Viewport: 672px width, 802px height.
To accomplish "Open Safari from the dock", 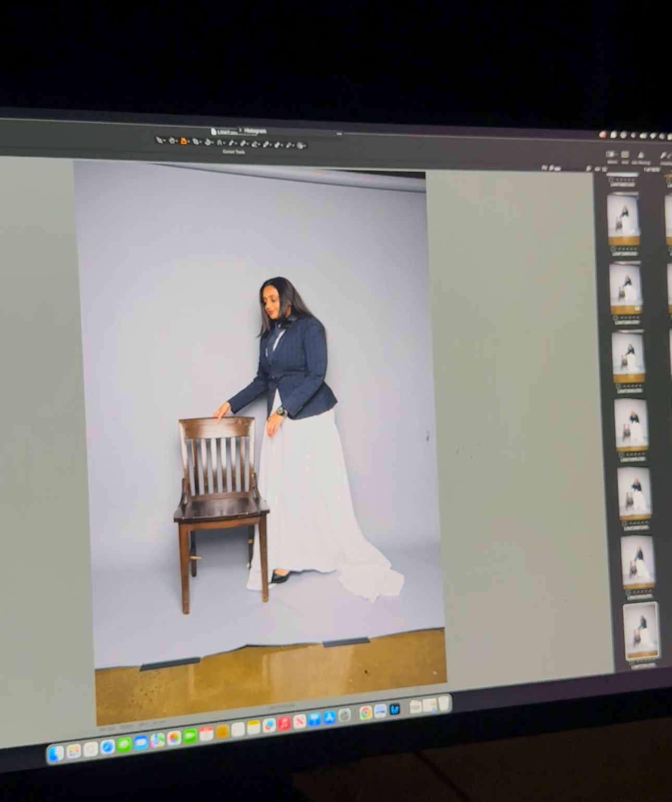I will point(107,748).
